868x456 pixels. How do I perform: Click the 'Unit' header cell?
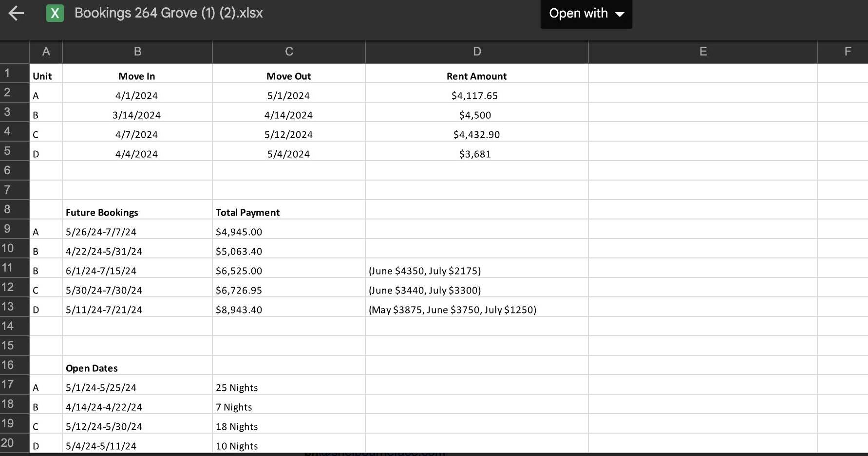click(46, 73)
